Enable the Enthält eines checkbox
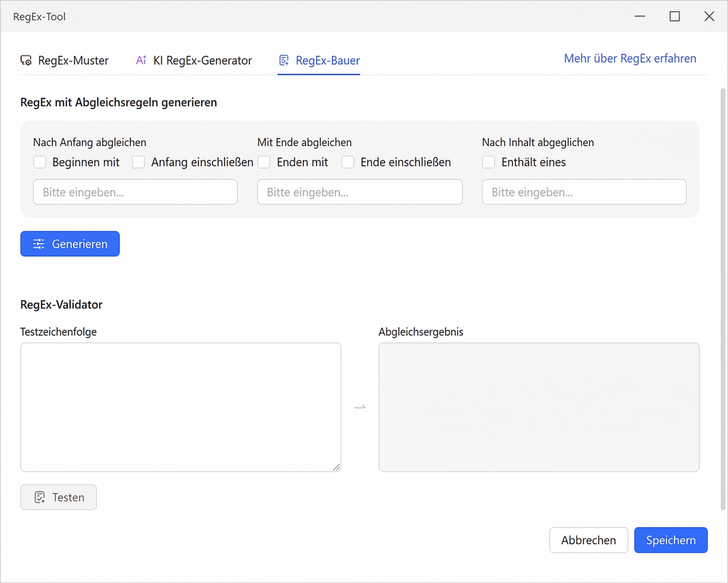The height and width of the screenshot is (583, 728). click(488, 162)
